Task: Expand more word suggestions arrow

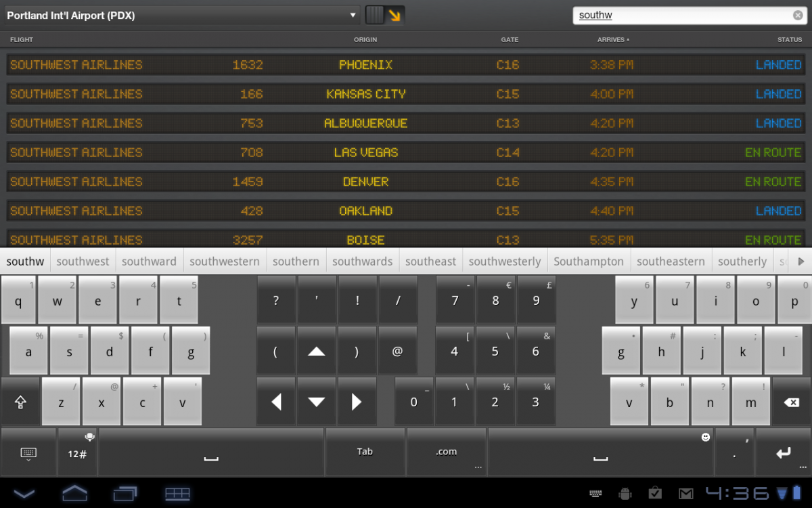Action: pos(801,261)
